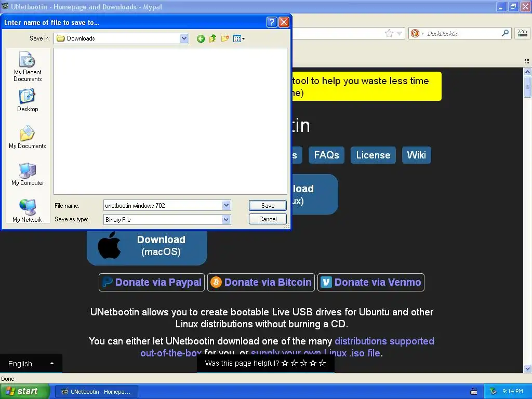
Task: Click the bookmark star icon in browser
Action: (x=389, y=33)
